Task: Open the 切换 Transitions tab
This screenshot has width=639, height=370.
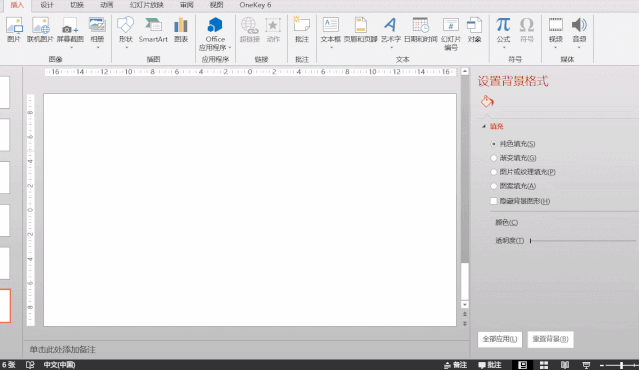Action: pyautogui.click(x=77, y=5)
